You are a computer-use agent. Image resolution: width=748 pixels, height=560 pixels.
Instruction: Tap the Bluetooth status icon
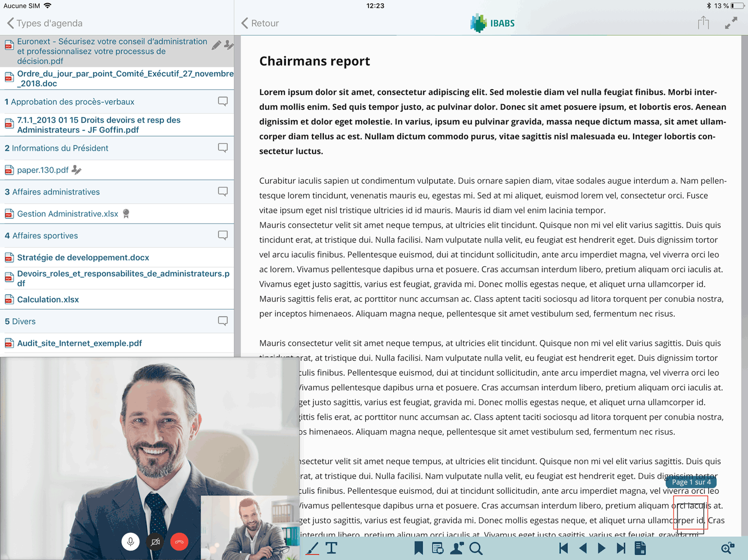coord(708,5)
